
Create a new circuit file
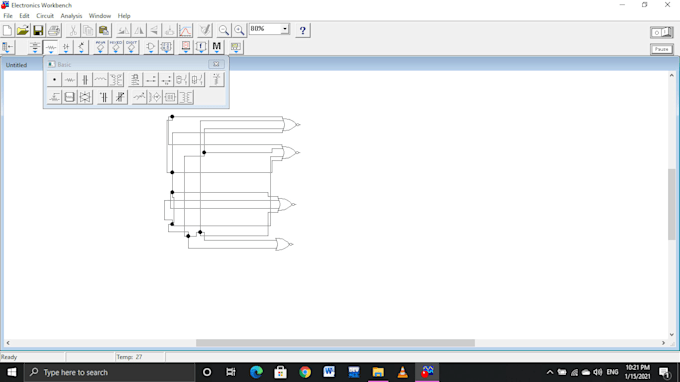click(x=7, y=30)
